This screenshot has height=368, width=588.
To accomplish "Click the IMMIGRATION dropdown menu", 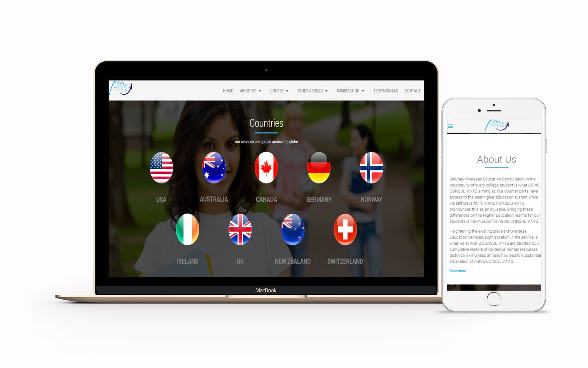I will [350, 90].
